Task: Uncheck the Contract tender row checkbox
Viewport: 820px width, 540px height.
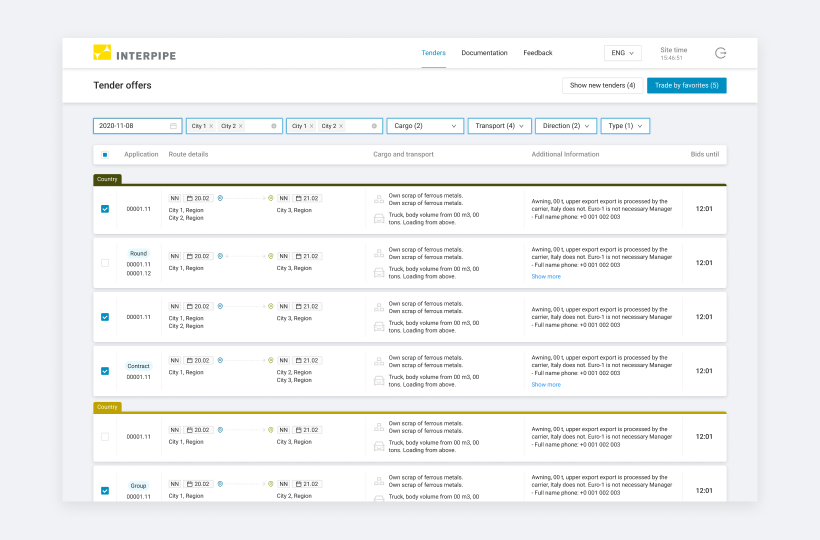Action: pos(105,371)
